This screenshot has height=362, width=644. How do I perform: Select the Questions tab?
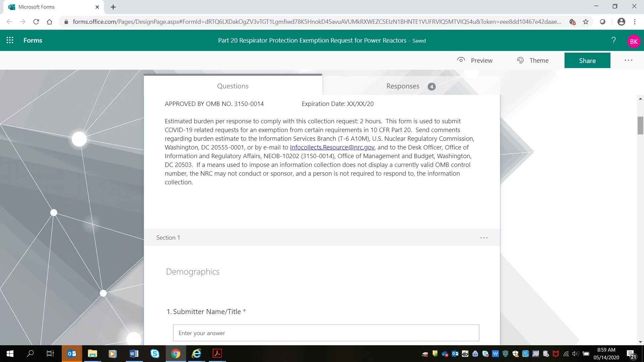click(x=233, y=86)
